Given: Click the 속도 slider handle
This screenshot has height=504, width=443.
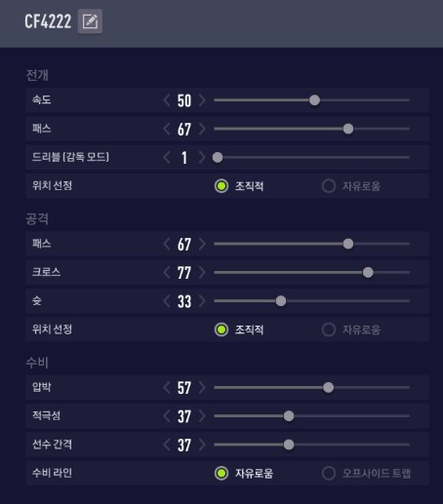Looking at the screenshot, I should click(x=314, y=100).
